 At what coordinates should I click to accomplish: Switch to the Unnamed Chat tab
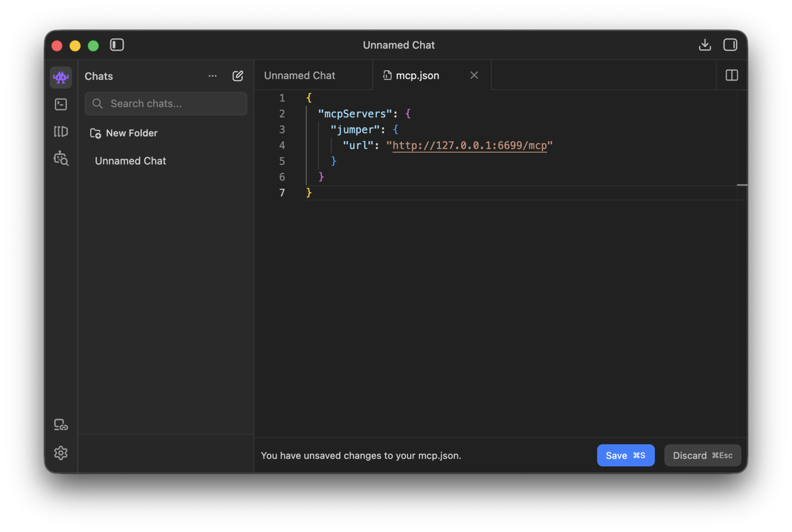(x=299, y=75)
